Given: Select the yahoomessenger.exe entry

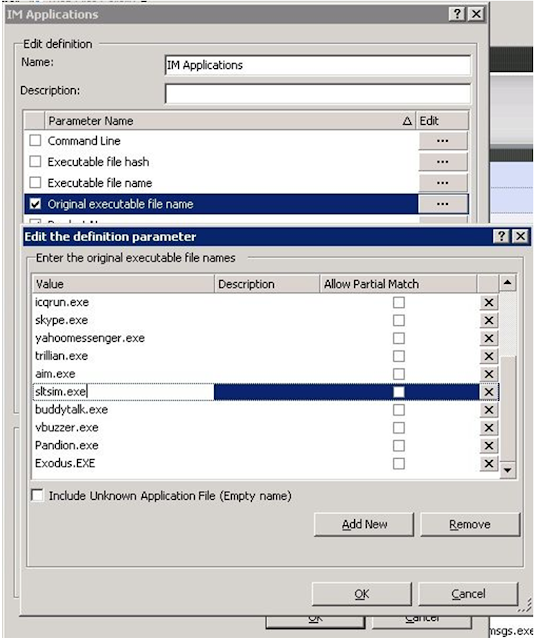Looking at the screenshot, I should [x=90, y=338].
